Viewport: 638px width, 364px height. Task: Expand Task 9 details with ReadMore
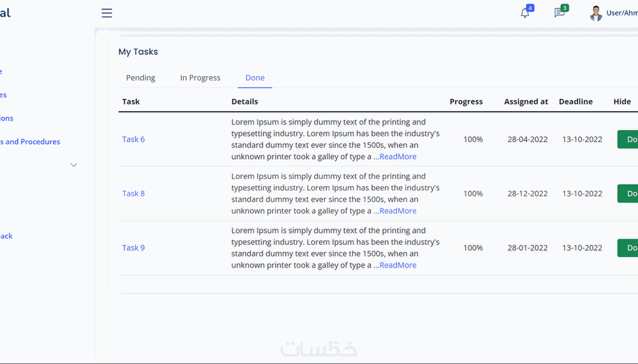click(x=395, y=265)
